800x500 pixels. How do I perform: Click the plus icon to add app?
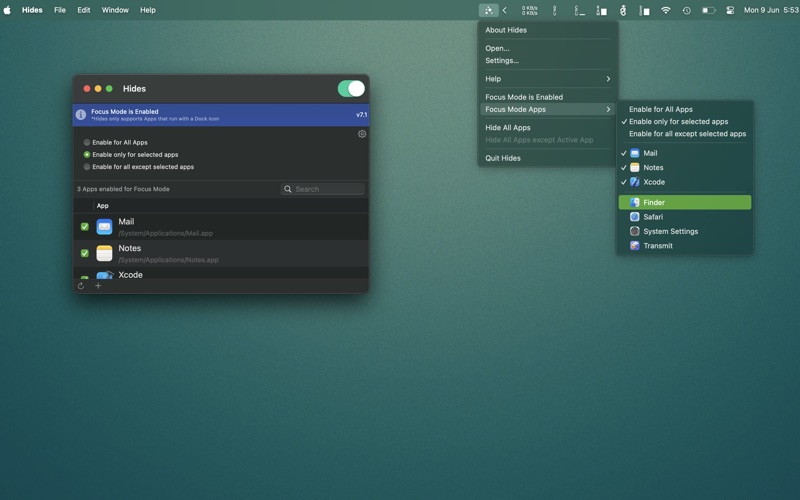pos(98,286)
